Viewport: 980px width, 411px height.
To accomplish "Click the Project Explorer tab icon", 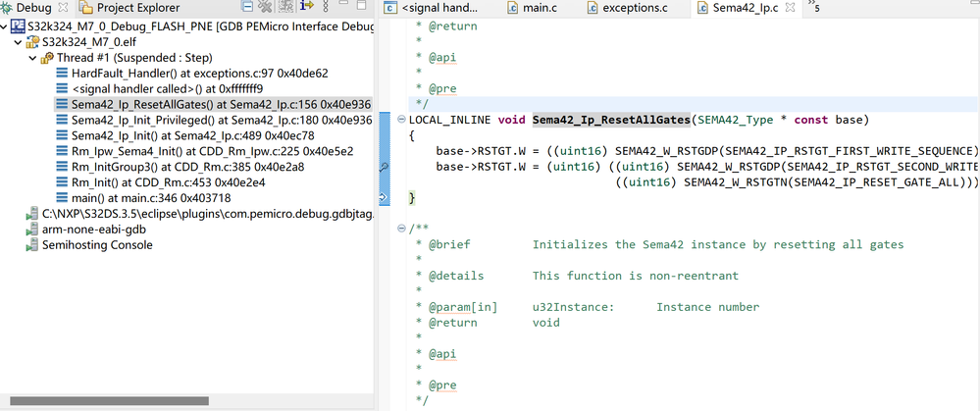I will click(x=87, y=8).
